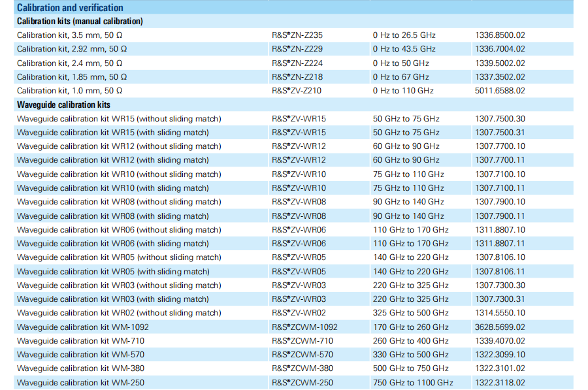The image size is (588, 390).
Task: Select the Calibration kits (manual calibration) subheading
Action: 80,21
